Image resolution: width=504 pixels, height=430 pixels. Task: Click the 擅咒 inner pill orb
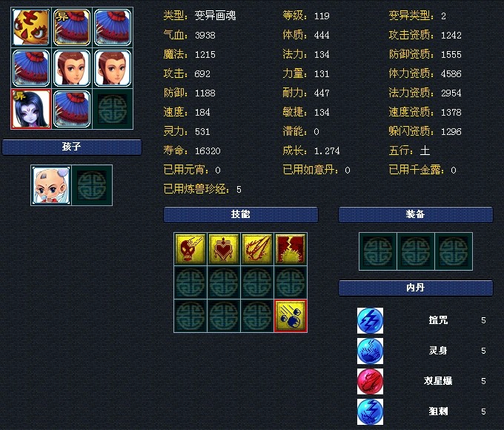[371, 320]
